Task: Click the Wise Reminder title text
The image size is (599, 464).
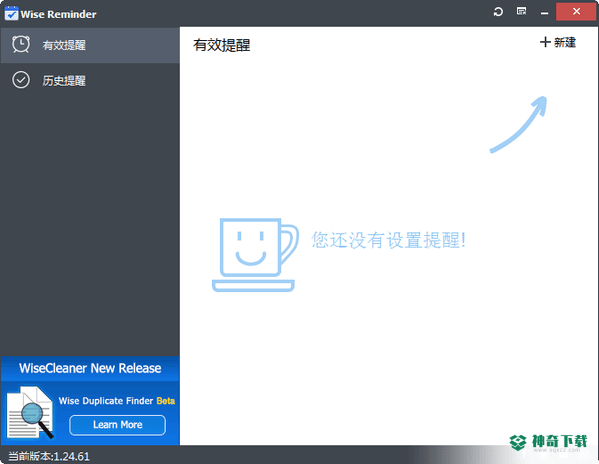Action: click(58, 14)
